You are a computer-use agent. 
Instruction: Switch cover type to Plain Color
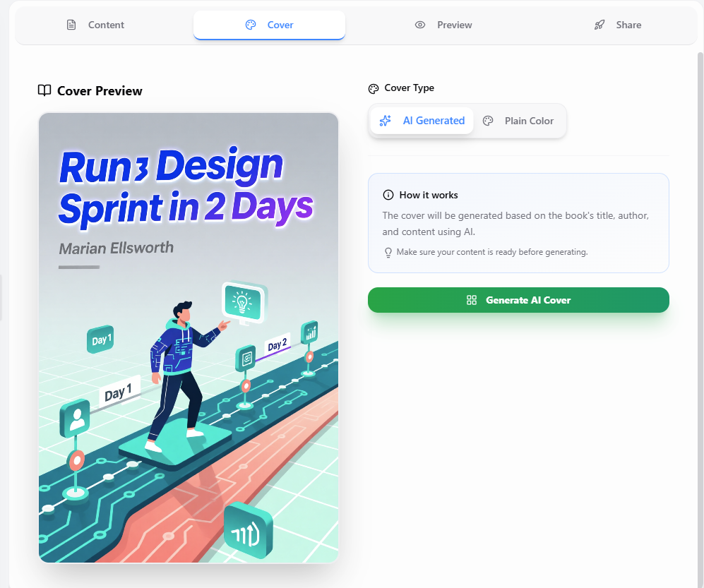[x=520, y=121]
